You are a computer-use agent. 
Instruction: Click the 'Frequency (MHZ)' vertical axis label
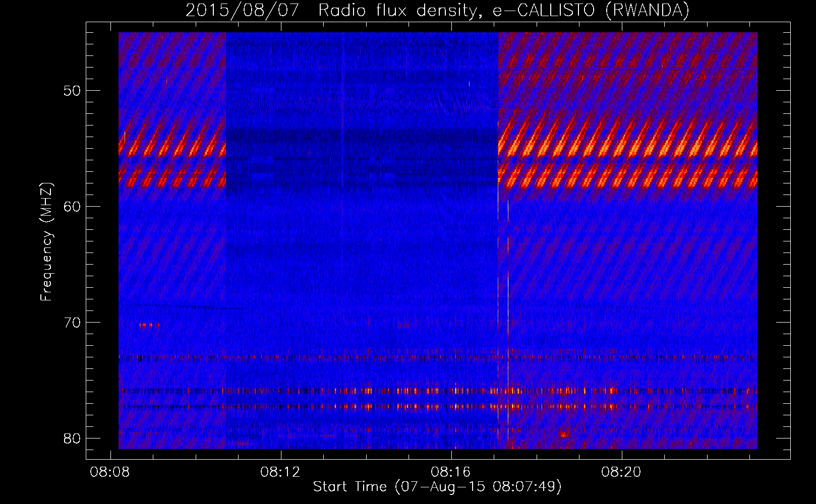point(46,242)
